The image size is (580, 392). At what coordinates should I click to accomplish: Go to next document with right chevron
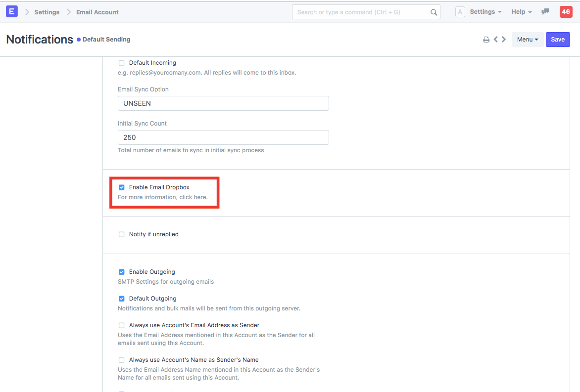pos(503,39)
